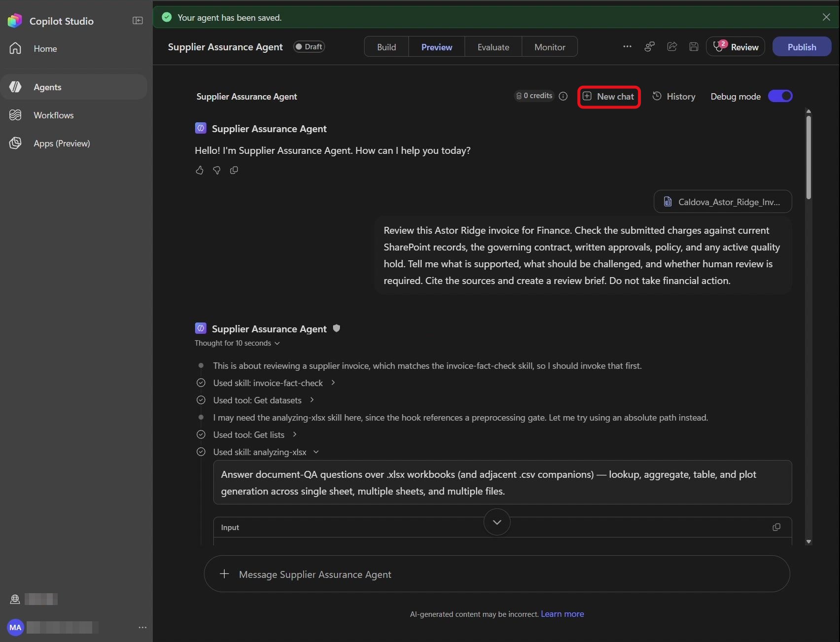Open chat History
The height and width of the screenshot is (642, 840).
[674, 97]
